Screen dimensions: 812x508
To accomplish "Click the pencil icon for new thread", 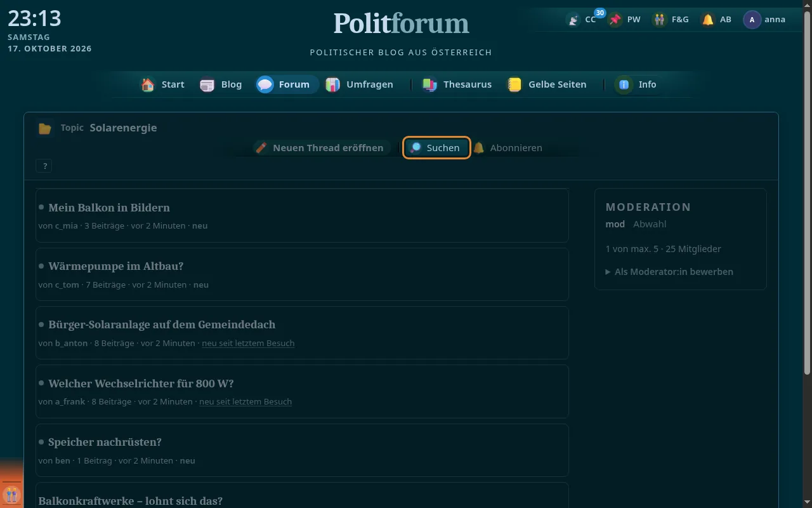I will point(261,148).
